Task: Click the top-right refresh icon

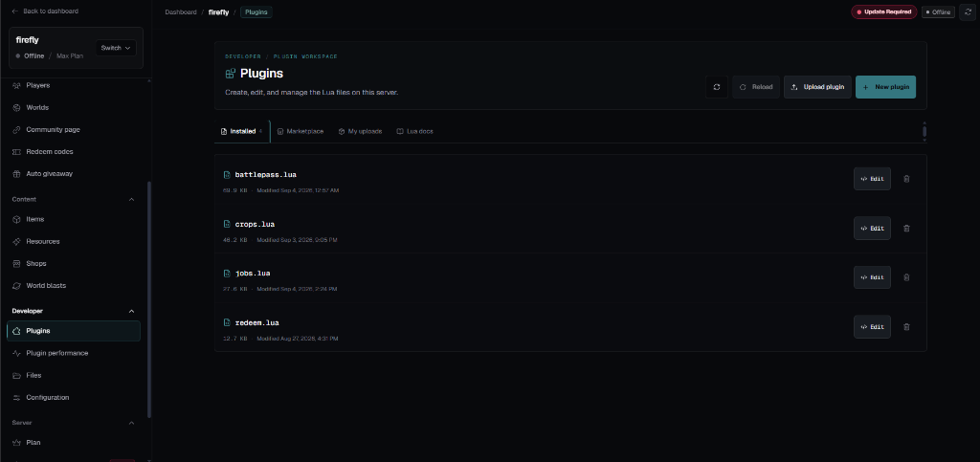Action: (x=967, y=11)
